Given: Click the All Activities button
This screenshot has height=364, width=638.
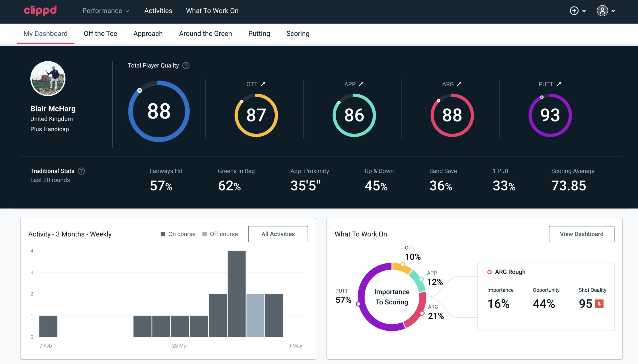Looking at the screenshot, I should [x=278, y=234].
